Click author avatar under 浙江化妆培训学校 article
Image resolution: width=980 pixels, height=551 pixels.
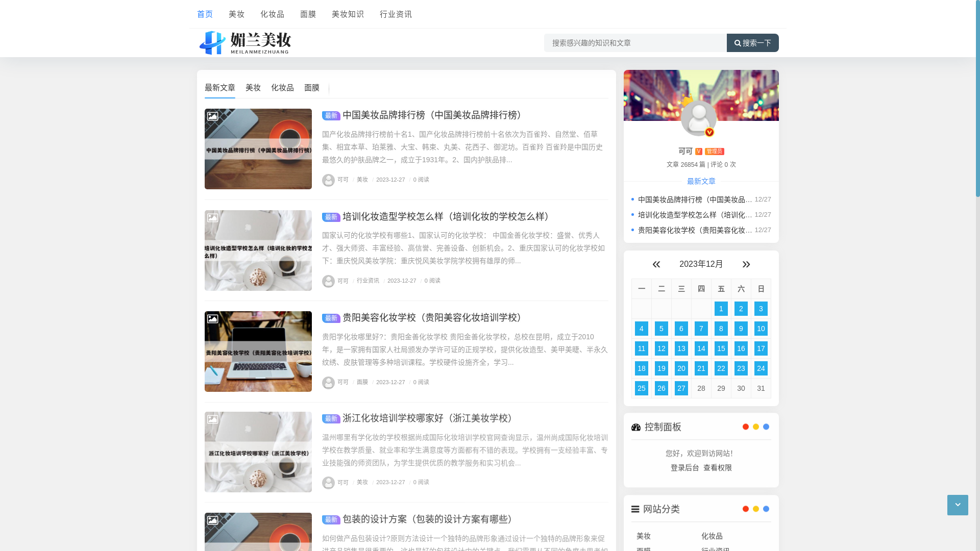(328, 483)
